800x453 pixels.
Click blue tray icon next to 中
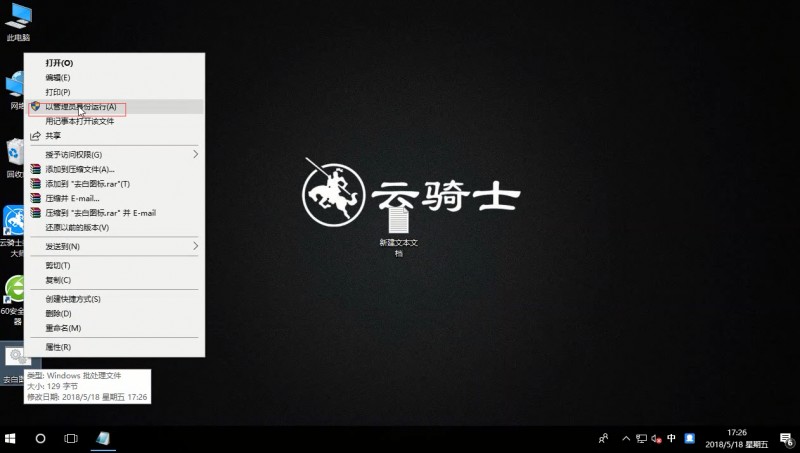pyautogui.click(x=690, y=438)
